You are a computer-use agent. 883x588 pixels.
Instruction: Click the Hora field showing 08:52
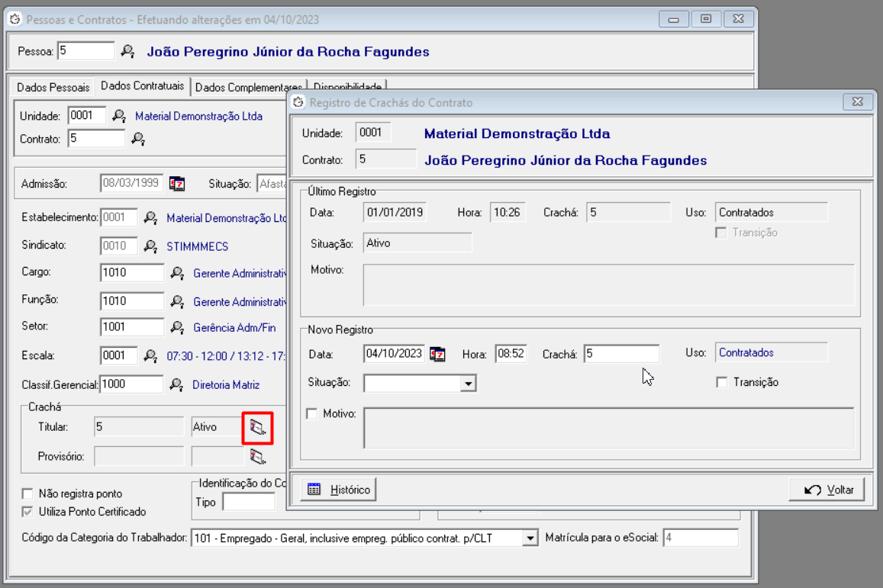click(510, 354)
